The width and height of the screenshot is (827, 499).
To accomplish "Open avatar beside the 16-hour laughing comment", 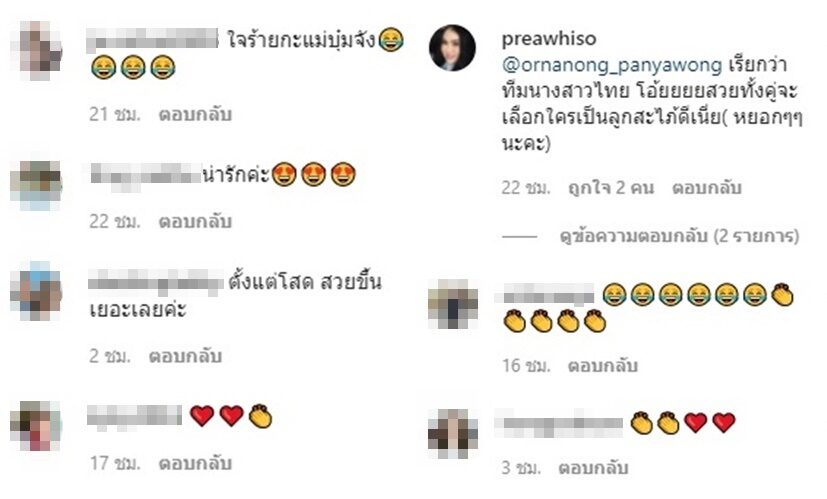I will point(453,304).
